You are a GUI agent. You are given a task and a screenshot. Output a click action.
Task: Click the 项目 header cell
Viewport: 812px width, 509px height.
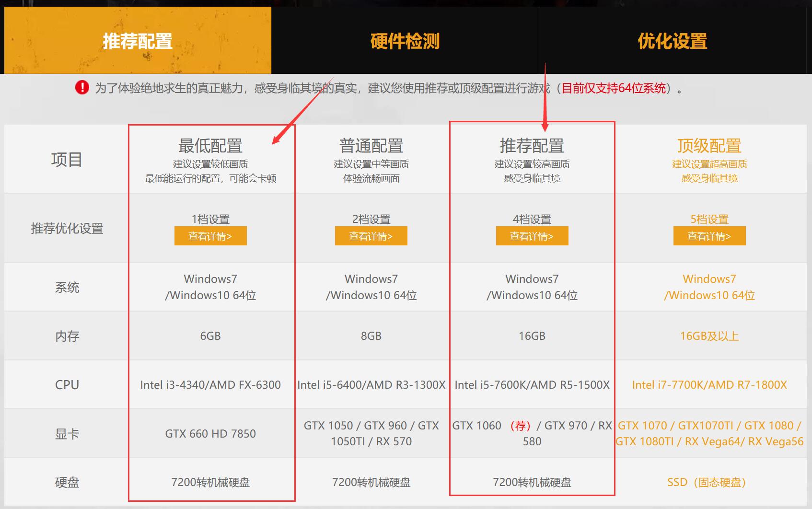67,159
